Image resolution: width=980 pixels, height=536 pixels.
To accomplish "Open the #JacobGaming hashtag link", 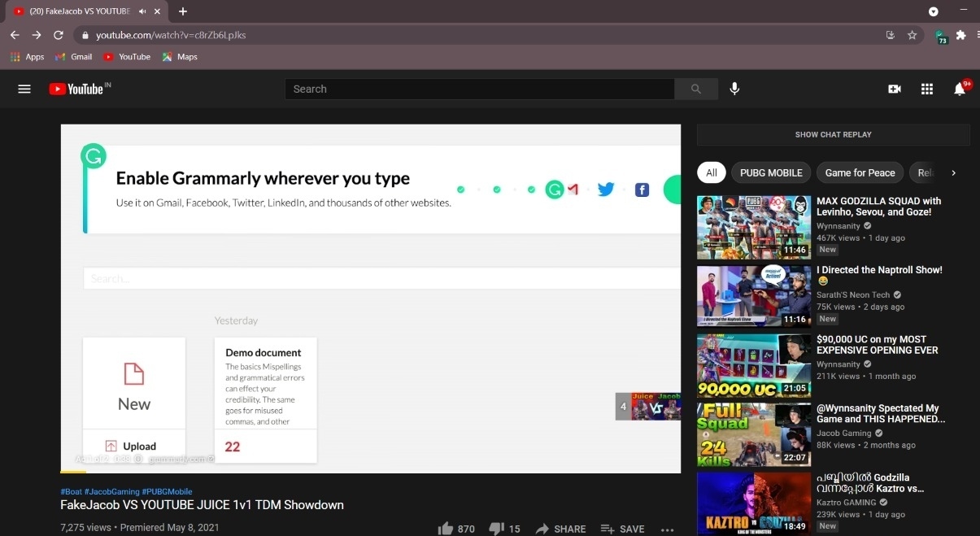I will [111, 491].
